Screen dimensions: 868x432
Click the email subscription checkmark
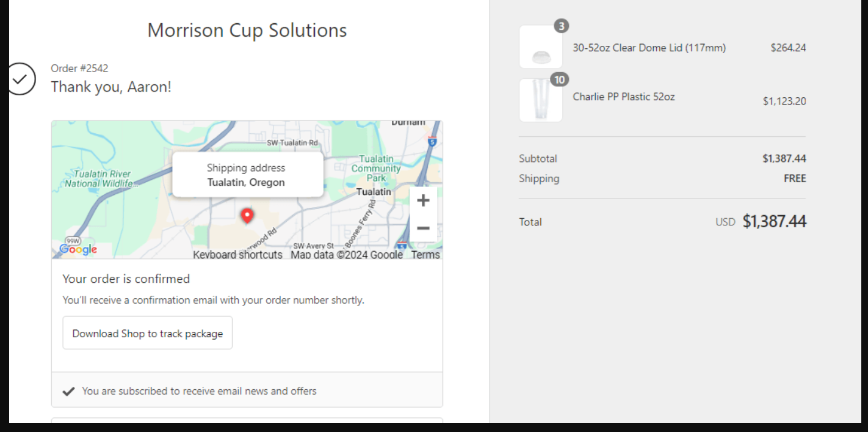69,391
